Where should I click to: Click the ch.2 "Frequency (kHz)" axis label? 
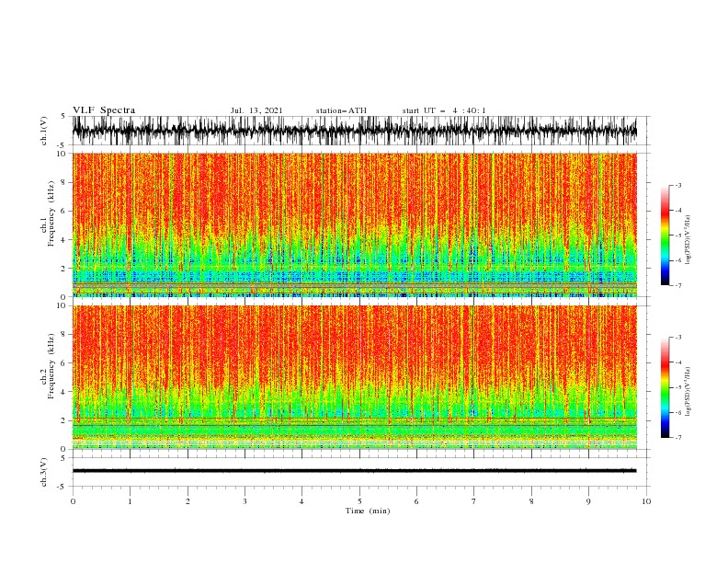51,366
